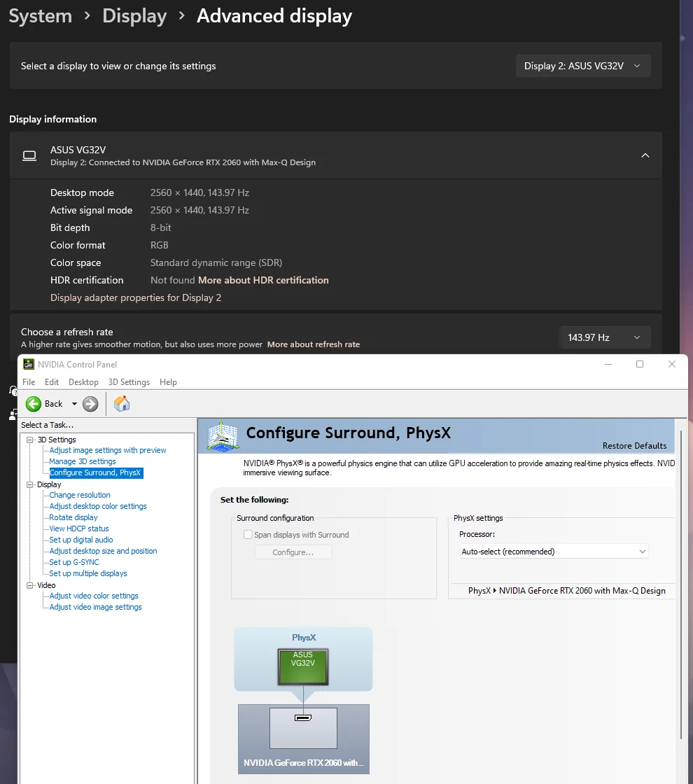Click PhysX NVIDIA GeForce RTX 2060 status text

(x=567, y=591)
